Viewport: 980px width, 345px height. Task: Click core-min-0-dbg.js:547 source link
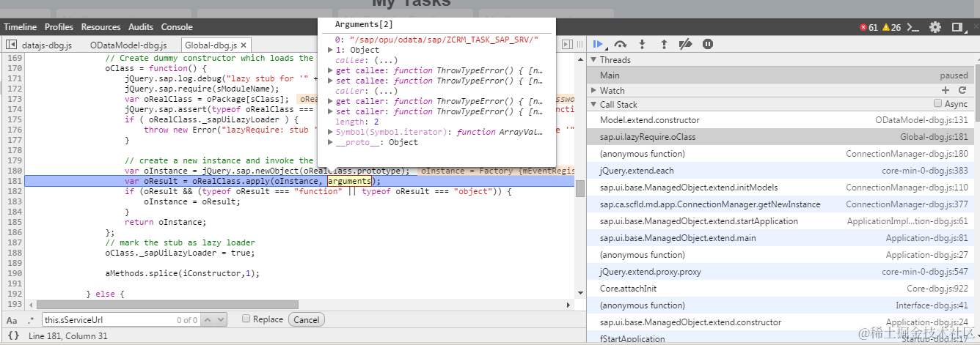[x=925, y=272]
